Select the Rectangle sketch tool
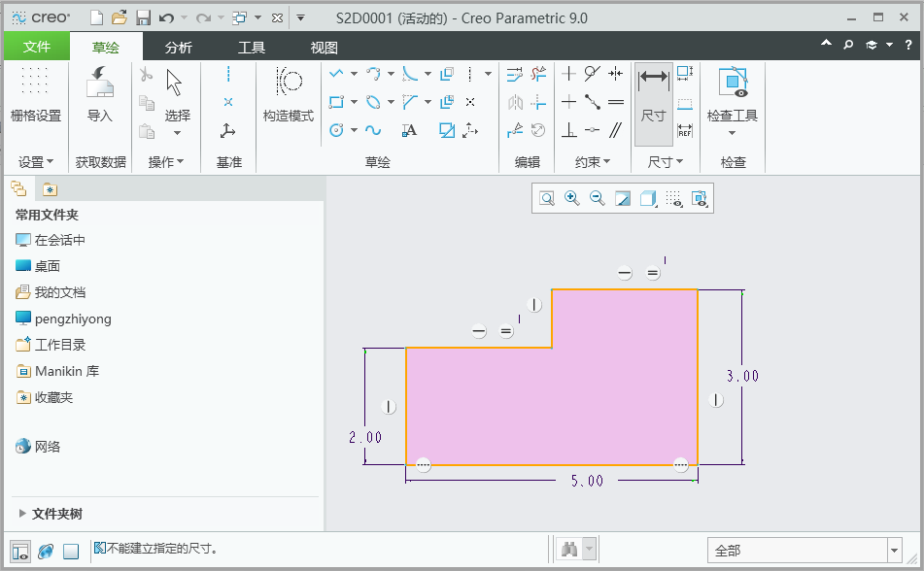 point(336,102)
